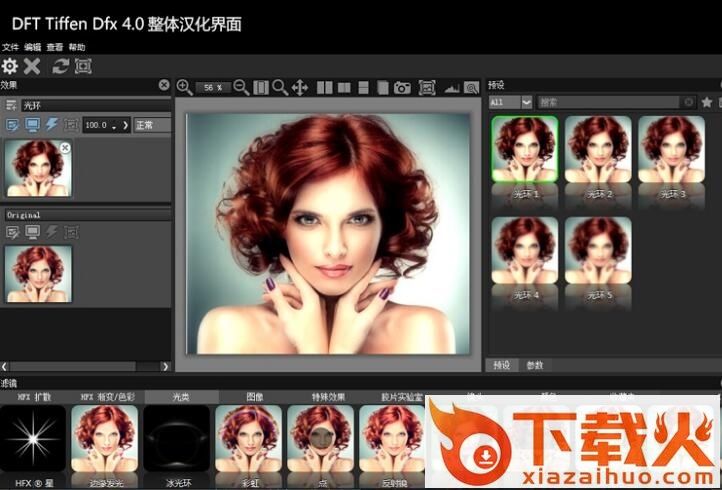Select the 光环 3 preset thumbnail
722x490 pixels.
671,149
